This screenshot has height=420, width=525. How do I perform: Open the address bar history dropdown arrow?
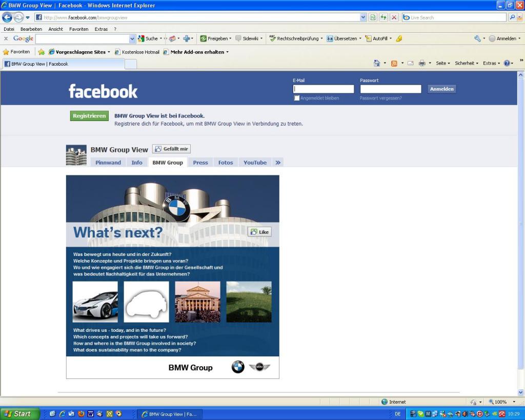pos(364,17)
